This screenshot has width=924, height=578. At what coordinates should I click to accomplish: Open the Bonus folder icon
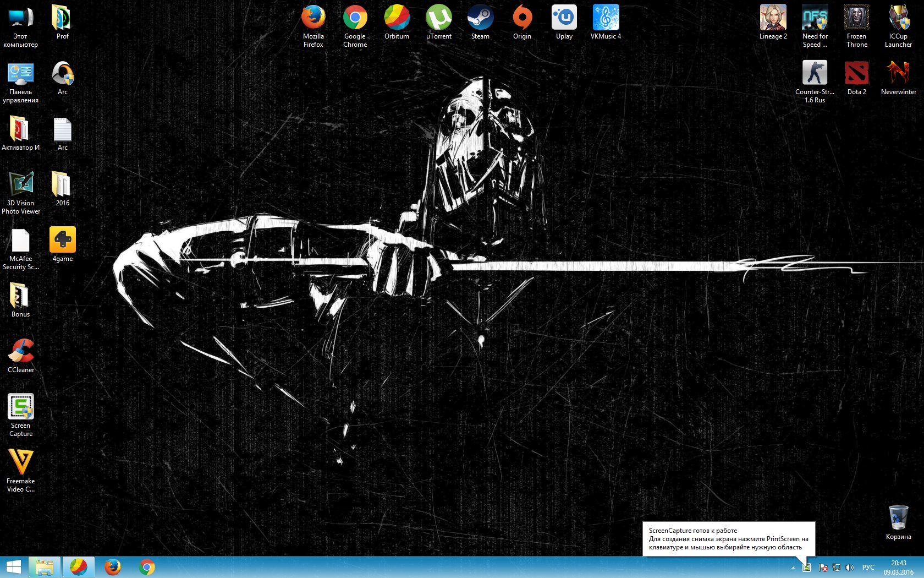21,300
